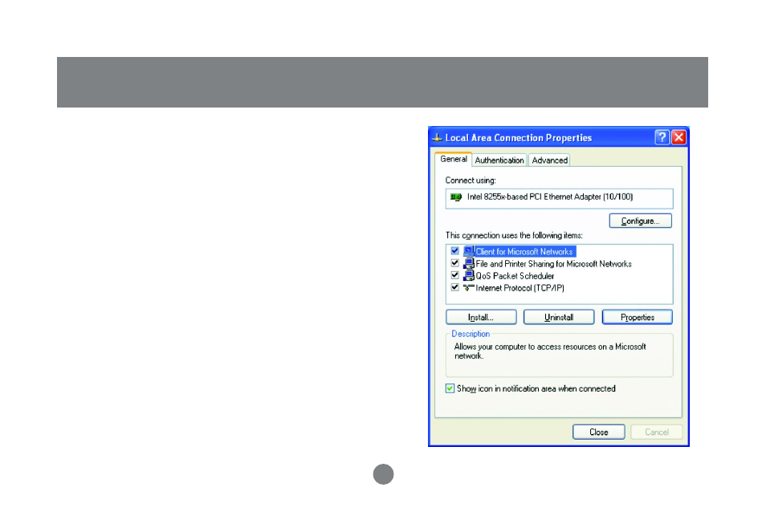Select Client for Microsoft Networks list item

524,251
